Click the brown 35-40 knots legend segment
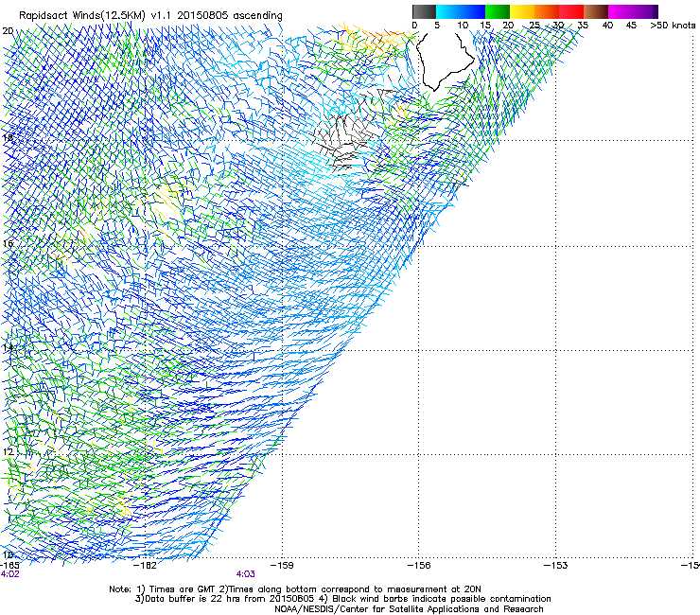 596,11
